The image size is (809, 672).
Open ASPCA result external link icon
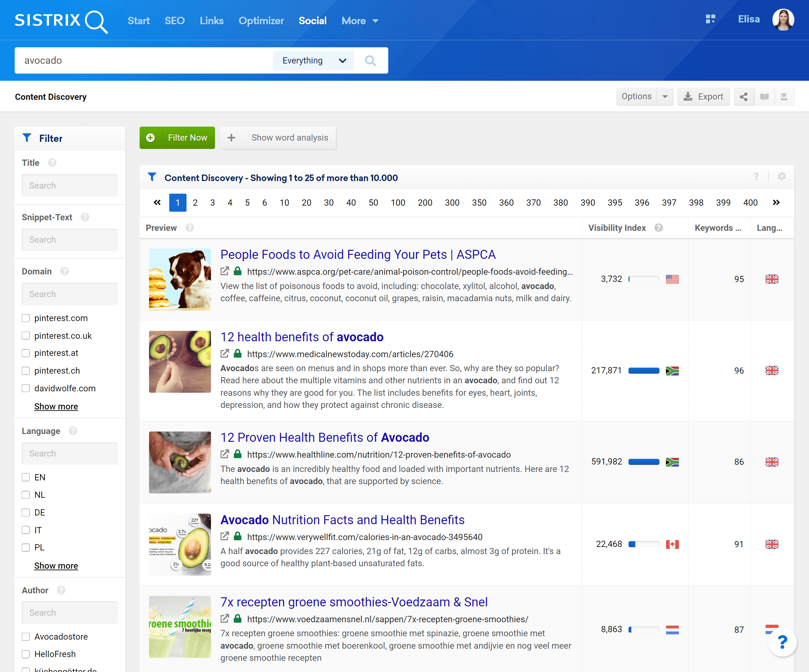(225, 272)
